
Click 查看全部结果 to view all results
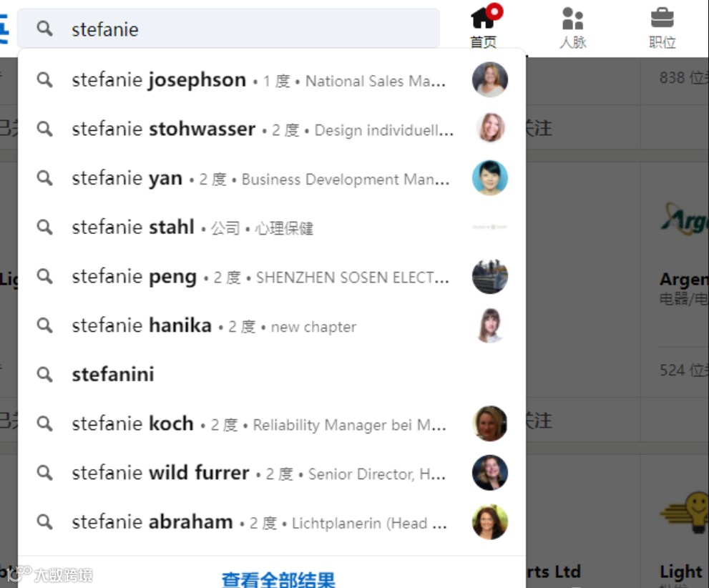coord(278,579)
